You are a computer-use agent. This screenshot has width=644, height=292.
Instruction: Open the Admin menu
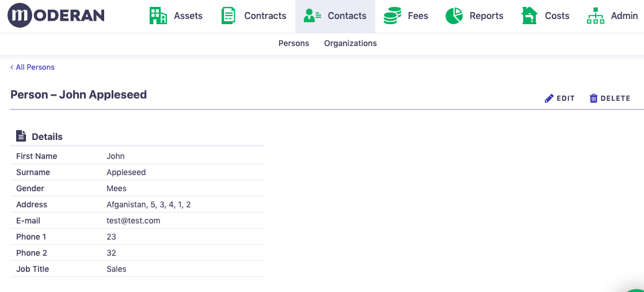click(612, 16)
